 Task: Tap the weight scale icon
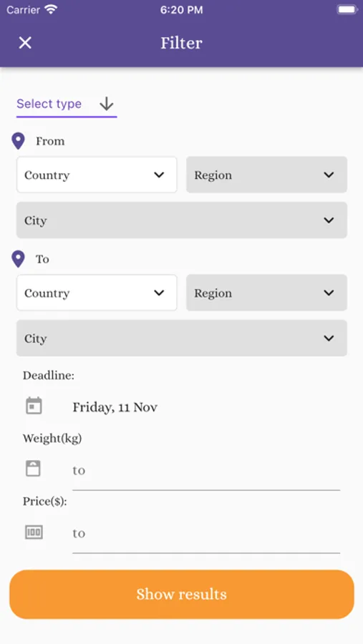point(34,469)
